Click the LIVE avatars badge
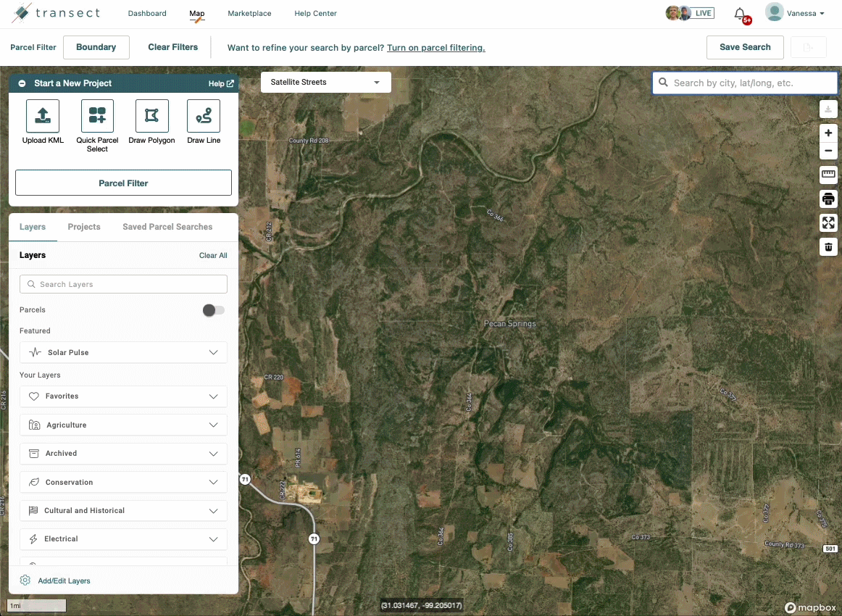Image resolution: width=842 pixels, height=616 pixels. 690,13
